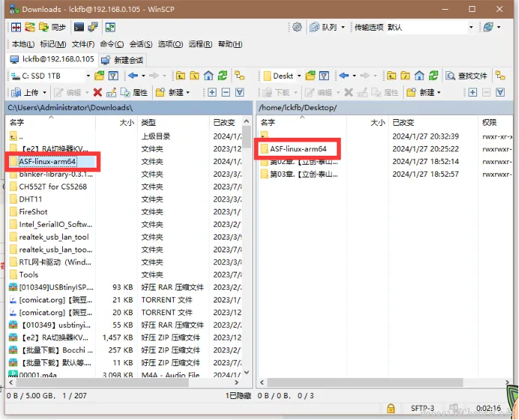519x420 pixels.
Task: Open the local upload button dropdown arrow
Action: point(44,92)
